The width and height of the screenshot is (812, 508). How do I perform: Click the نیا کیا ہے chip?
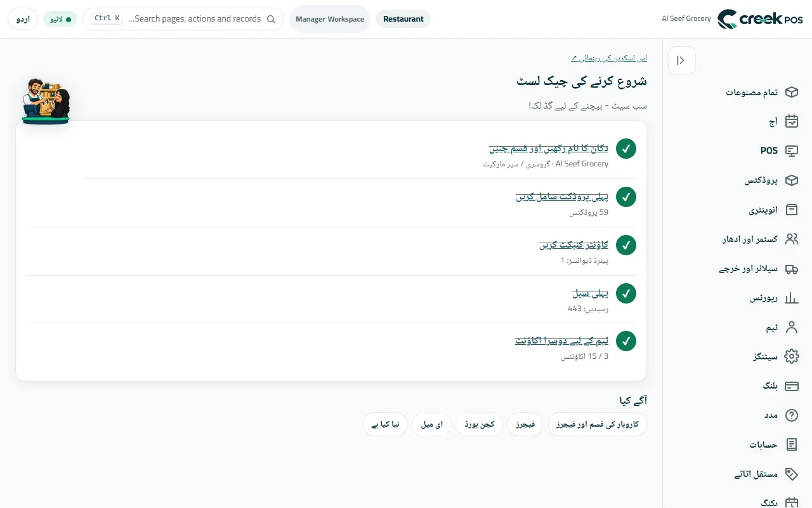tap(385, 424)
